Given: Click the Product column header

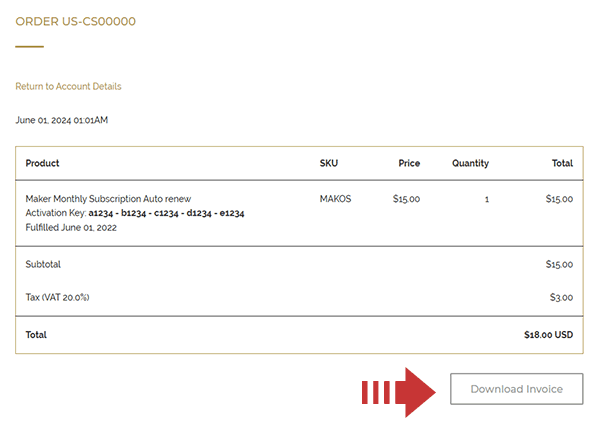Looking at the screenshot, I should [x=42, y=163].
